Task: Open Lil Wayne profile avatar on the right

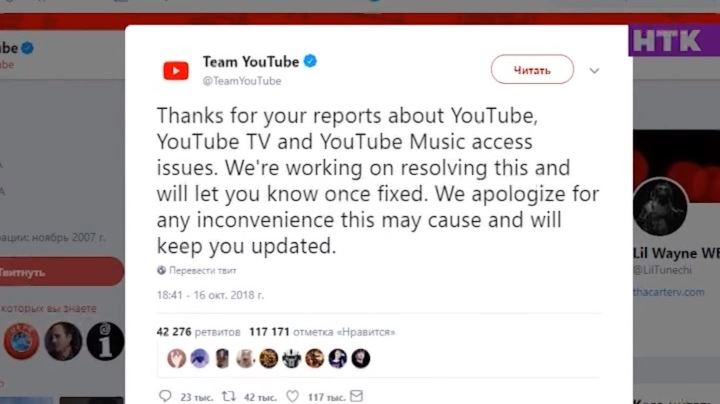Action: pos(660,207)
